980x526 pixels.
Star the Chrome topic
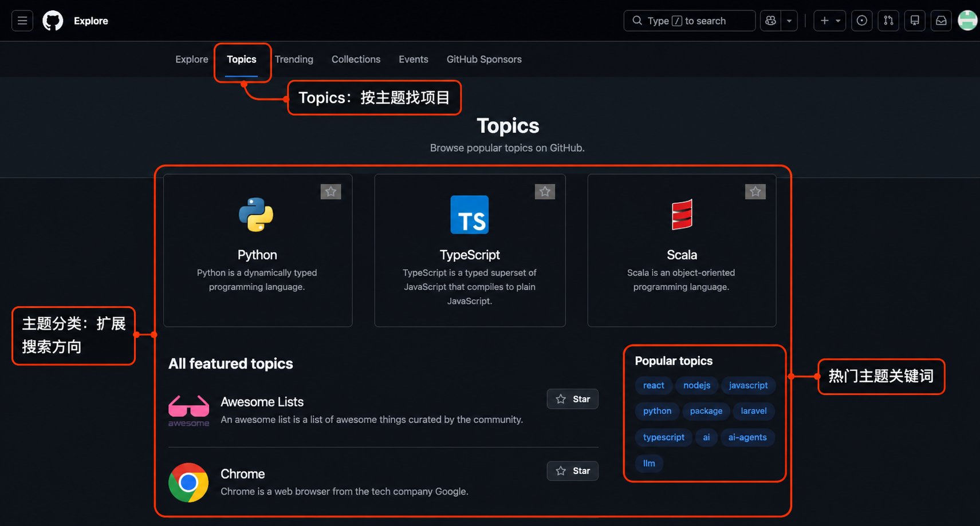pos(573,471)
